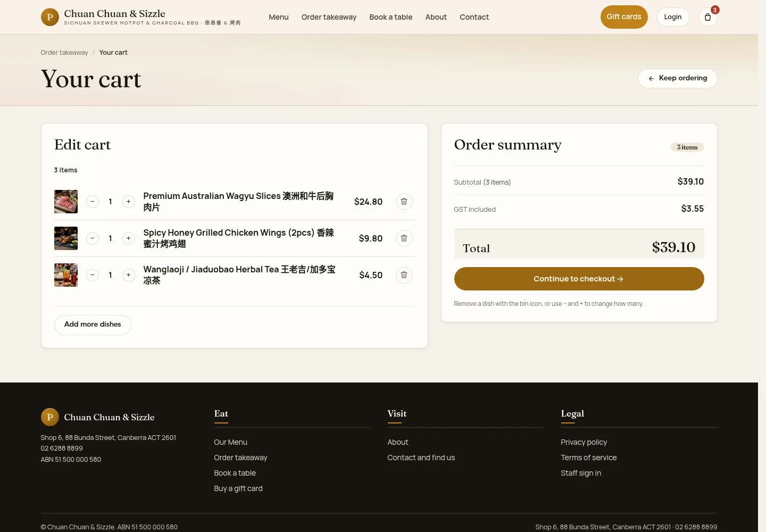Click the footer P logo badge
Image resolution: width=766 pixels, height=532 pixels.
(50, 417)
